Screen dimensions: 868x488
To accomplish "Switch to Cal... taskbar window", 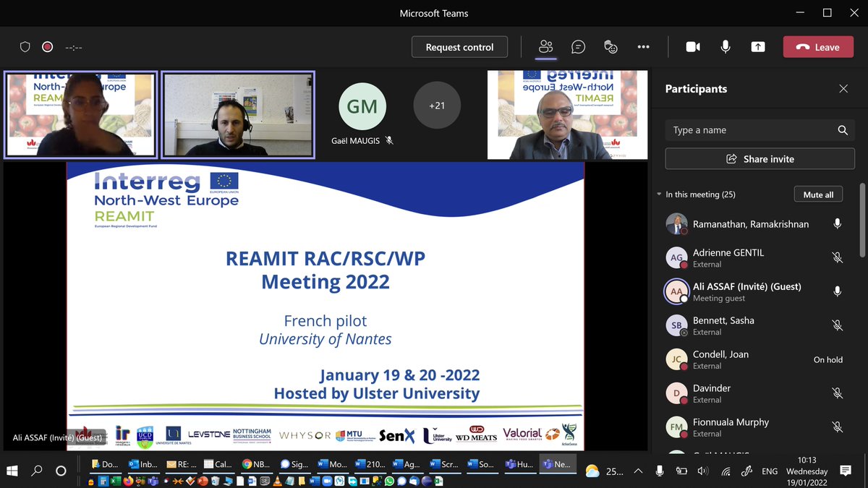I will [218, 464].
